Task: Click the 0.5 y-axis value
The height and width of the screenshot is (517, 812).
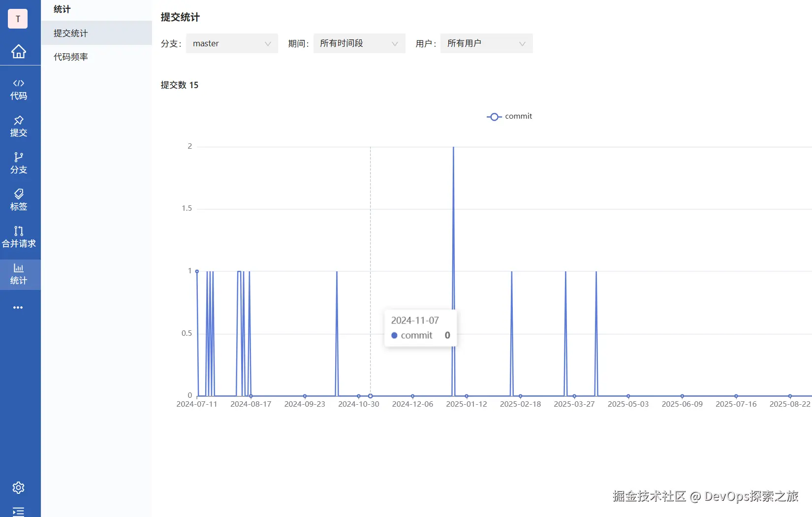Action: [187, 333]
